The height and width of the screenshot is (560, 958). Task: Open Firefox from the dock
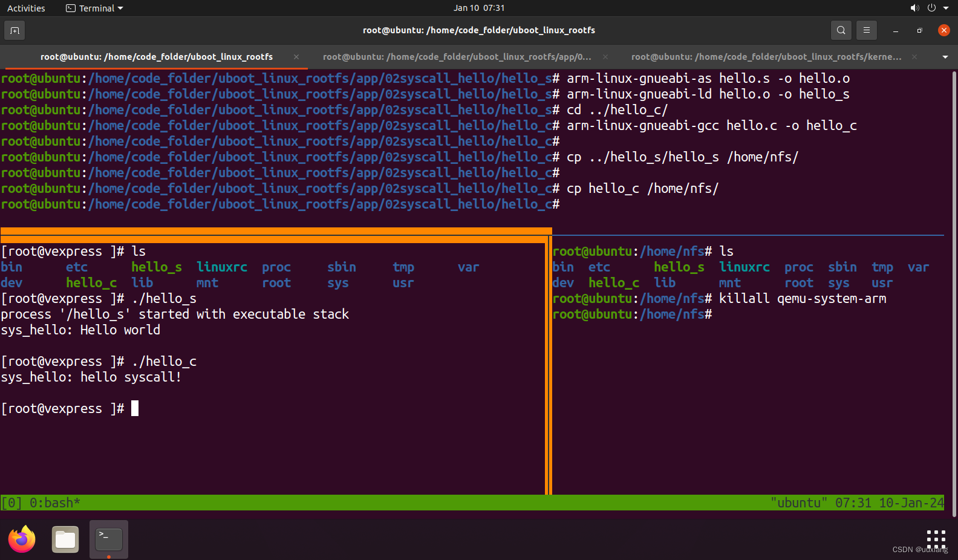[x=22, y=539]
